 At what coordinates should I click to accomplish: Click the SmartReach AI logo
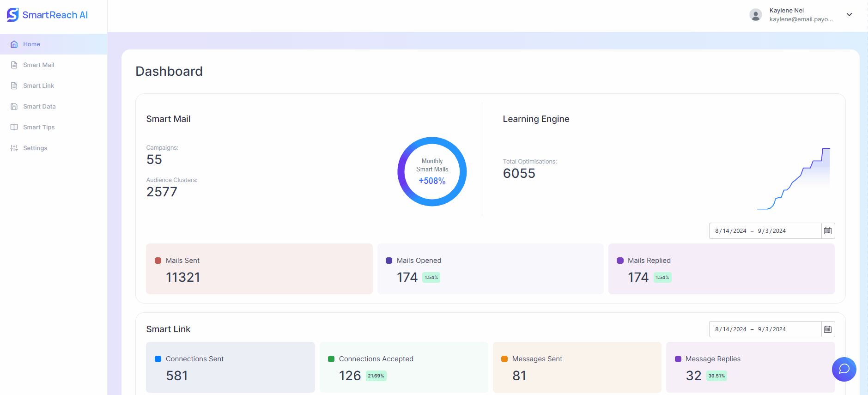click(x=47, y=15)
